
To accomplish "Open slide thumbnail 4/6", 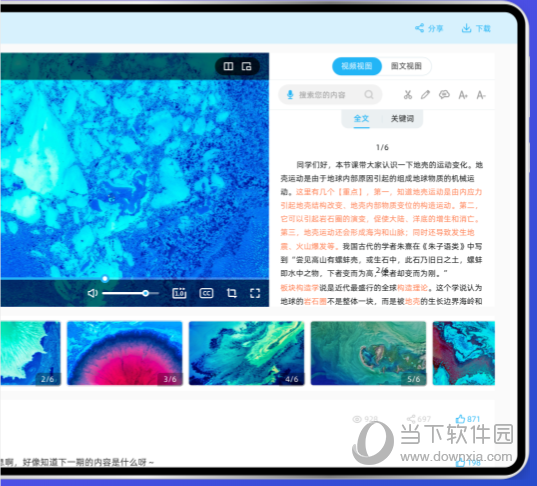I will point(247,353).
